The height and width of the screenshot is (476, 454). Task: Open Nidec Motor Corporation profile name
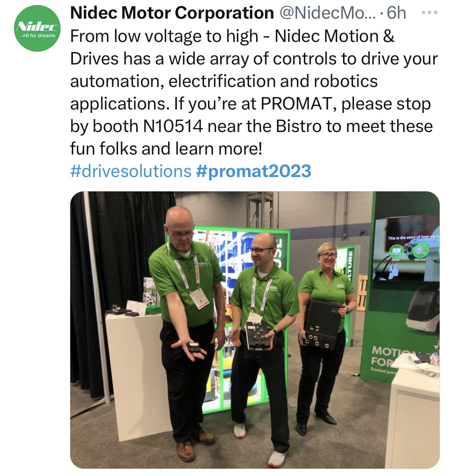click(x=172, y=13)
